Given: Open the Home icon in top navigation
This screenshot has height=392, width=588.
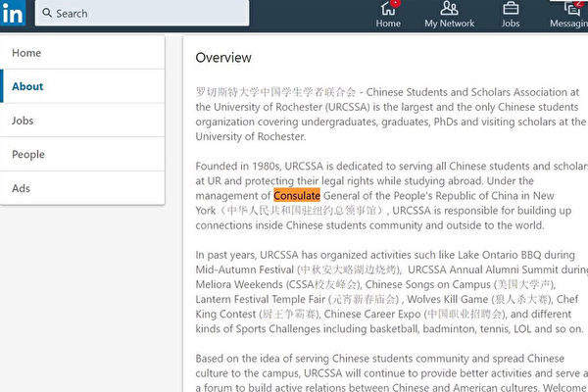Looking at the screenshot, I should pos(388,14).
